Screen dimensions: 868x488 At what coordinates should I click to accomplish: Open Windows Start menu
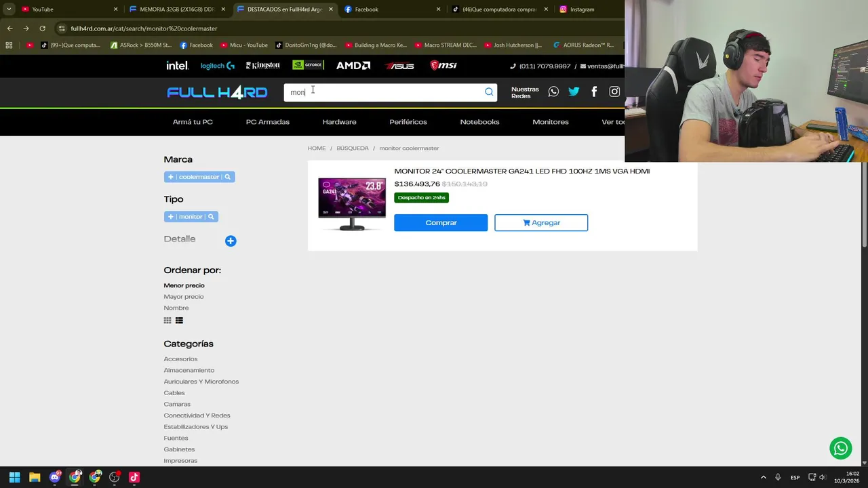pos(14,477)
